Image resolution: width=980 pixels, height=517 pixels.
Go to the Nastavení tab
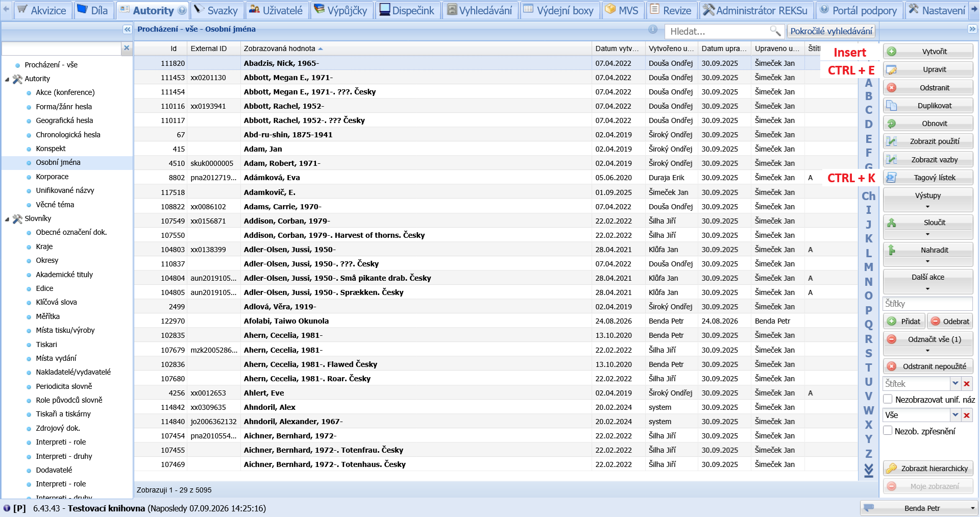pyautogui.click(x=937, y=10)
